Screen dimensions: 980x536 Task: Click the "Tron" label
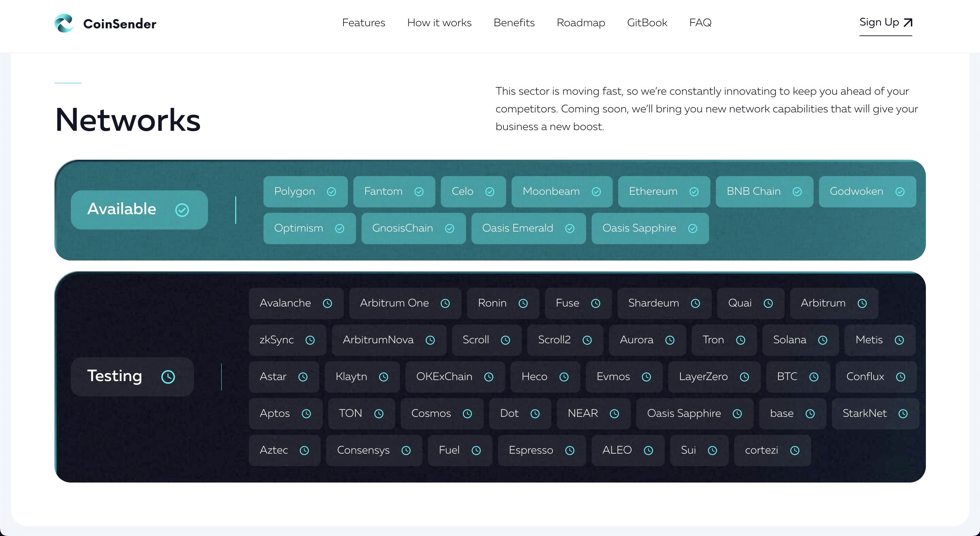(713, 340)
